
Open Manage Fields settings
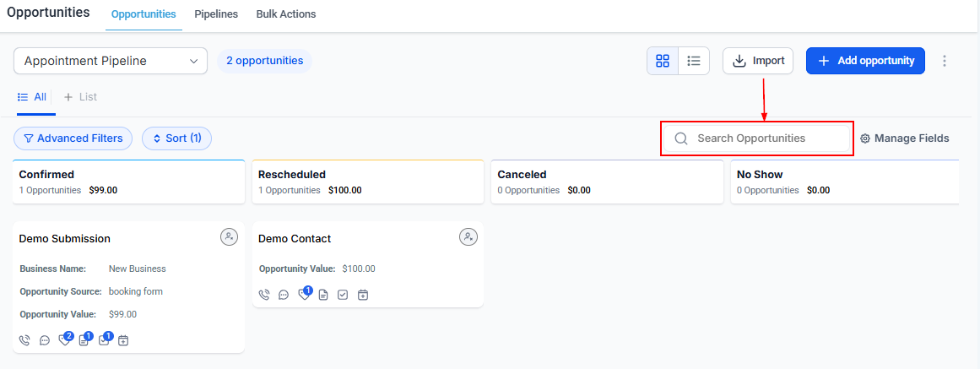(x=904, y=138)
